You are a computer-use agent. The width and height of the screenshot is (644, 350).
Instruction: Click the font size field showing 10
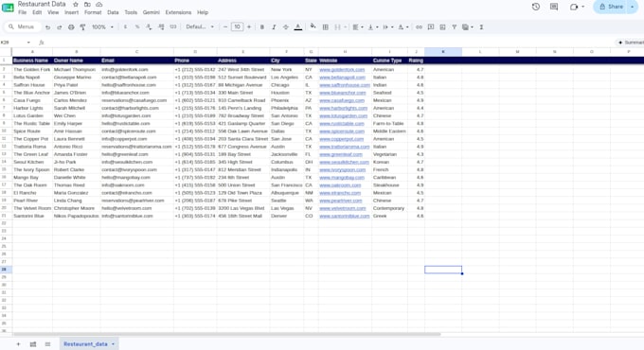point(237,27)
